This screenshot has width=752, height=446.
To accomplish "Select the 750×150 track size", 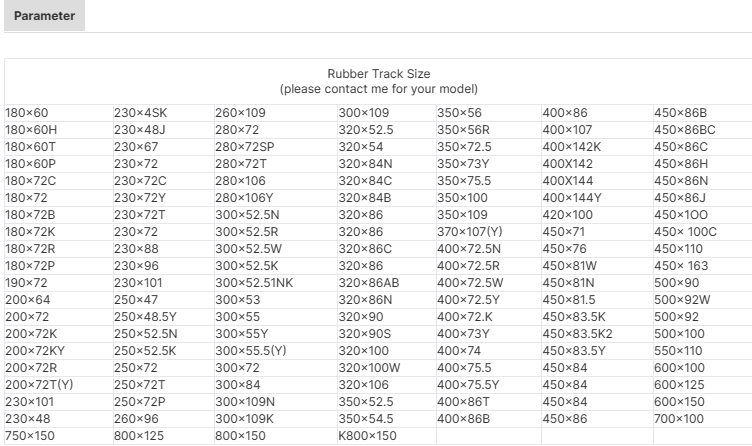I will point(59,436).
